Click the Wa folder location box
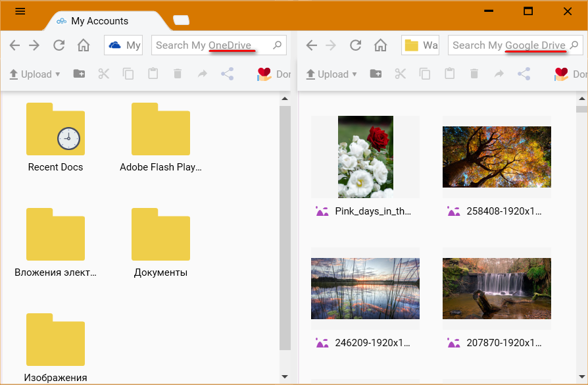The width and height of the screenshot is (588, 385). click(420, 45)
